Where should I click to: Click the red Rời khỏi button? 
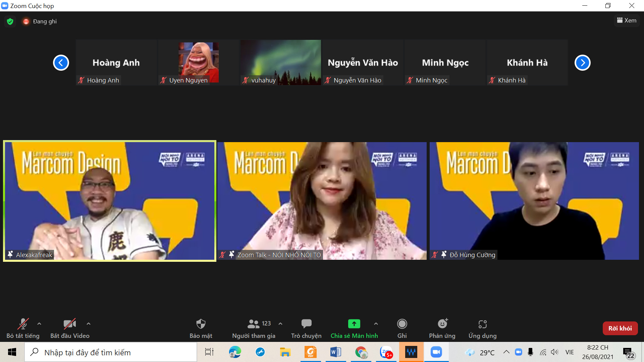620,328
